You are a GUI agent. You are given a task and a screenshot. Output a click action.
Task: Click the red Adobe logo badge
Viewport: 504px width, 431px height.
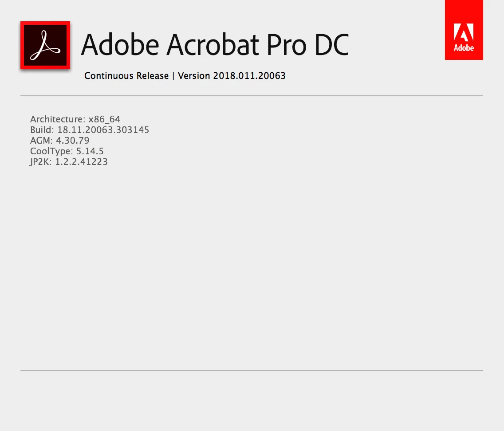464,30
